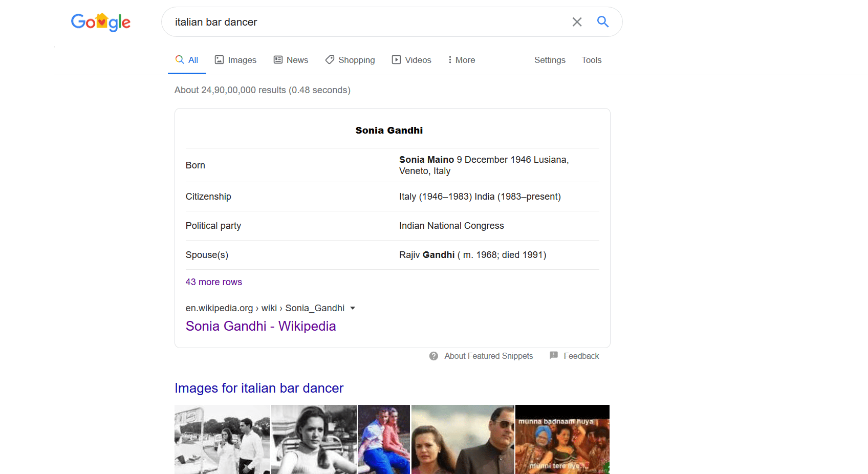Screen dimensions: 868x474
Task: Click the play icon next to Videos
Action: pos(396,59)
